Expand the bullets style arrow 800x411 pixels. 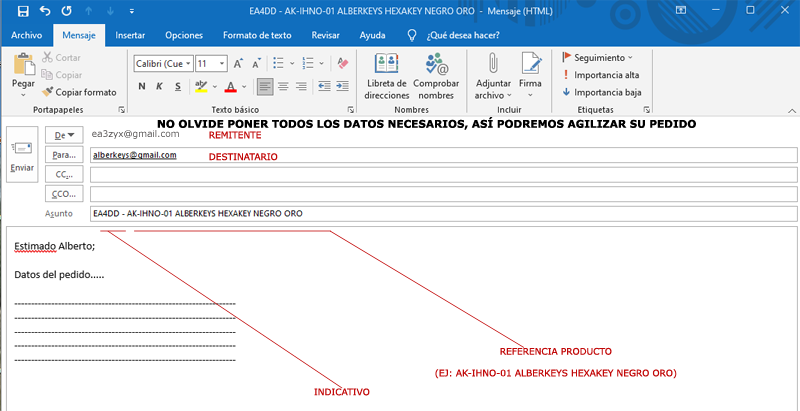[292, 63]
